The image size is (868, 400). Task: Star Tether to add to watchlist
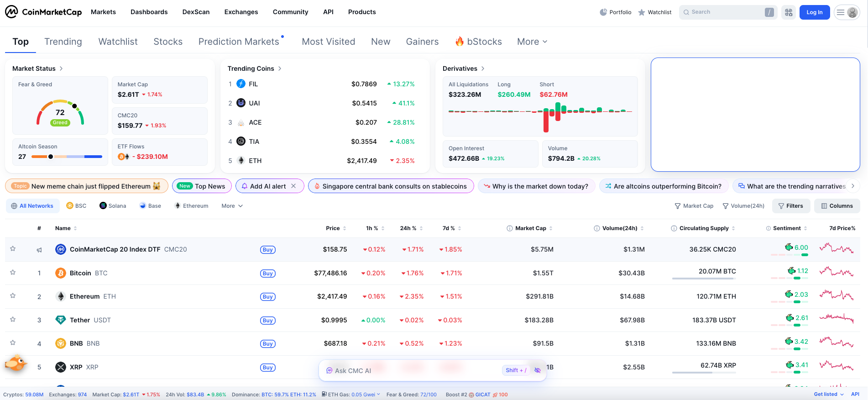[x=13, y=320]
